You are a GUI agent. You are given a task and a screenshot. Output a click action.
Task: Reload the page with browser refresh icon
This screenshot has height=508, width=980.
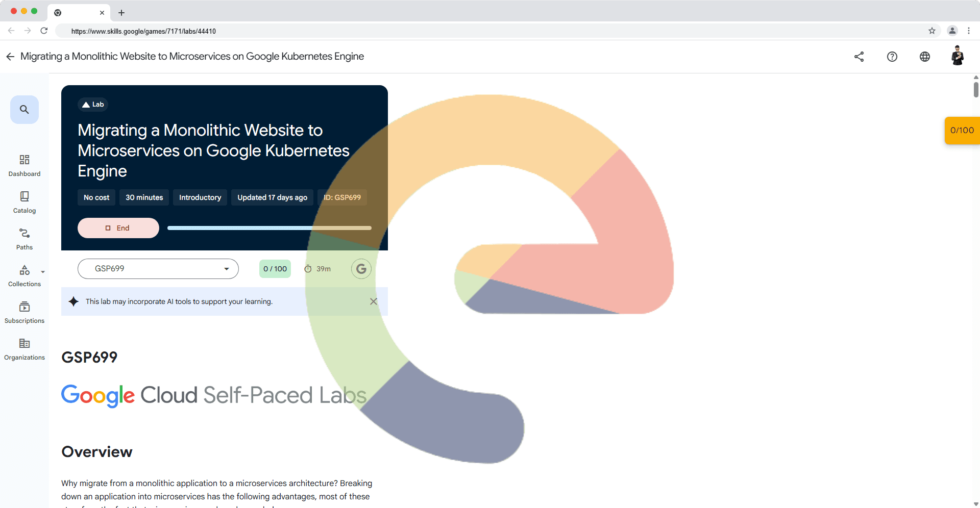pos(44,31)
